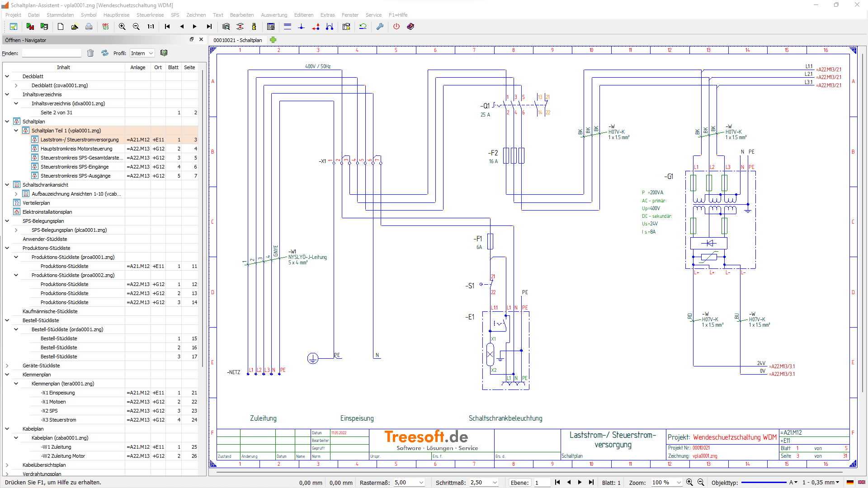Toggle the navigator float window button
Screen dimensions: 868x488
tap(192, 40)
